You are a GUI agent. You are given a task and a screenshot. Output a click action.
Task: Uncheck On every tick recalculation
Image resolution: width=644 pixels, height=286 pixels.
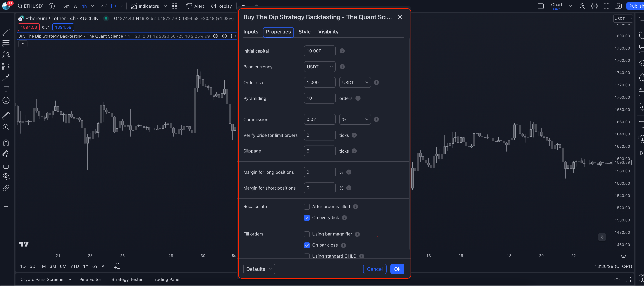click(x=307, y=218)
